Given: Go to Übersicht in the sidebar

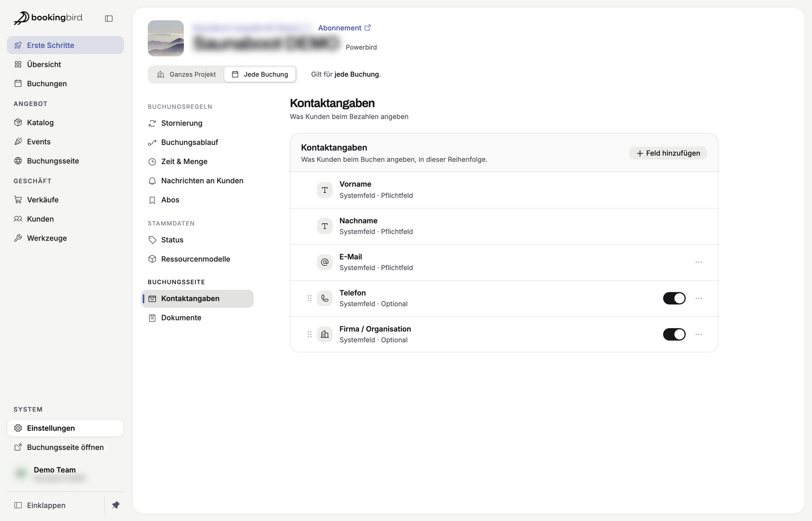Looking at the screenshot, I should (x=65, y=64).
